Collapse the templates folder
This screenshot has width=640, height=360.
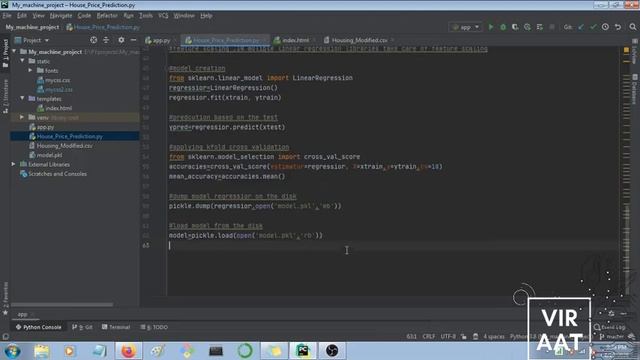coord(22,98)
